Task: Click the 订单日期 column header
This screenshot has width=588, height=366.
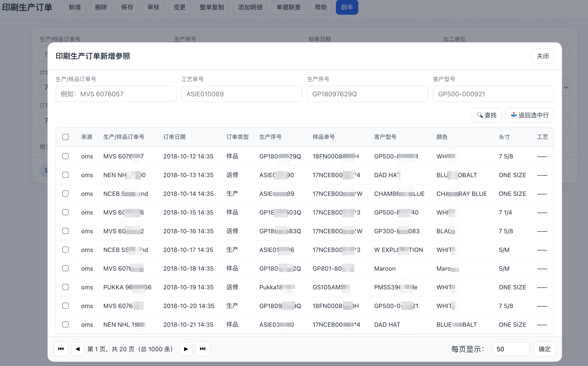Action: pyautogui.click(x=174, y=137)
